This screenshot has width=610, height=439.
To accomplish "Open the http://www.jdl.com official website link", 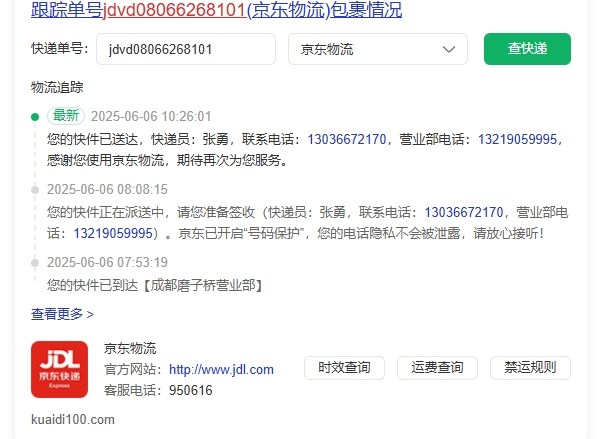I will coord(221,369).
